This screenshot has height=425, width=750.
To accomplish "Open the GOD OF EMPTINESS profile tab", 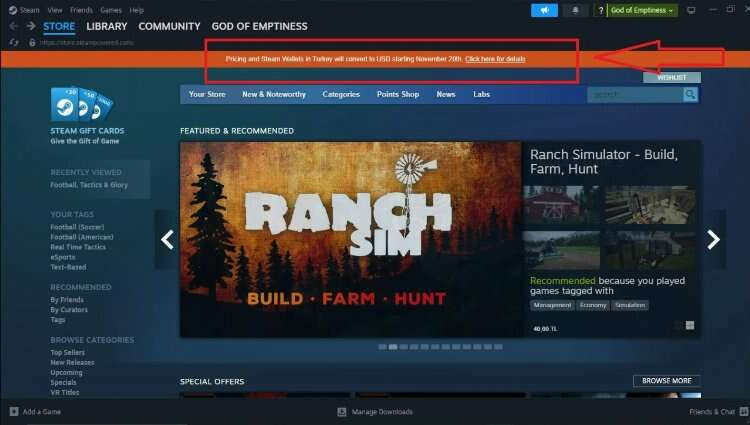I will click(x=259, y=26).
